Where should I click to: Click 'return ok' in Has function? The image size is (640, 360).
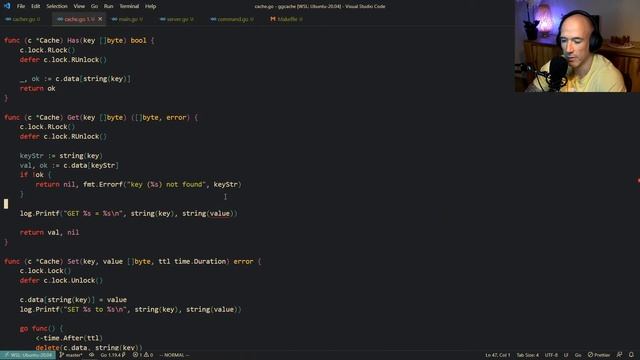(x=38, y=89)
